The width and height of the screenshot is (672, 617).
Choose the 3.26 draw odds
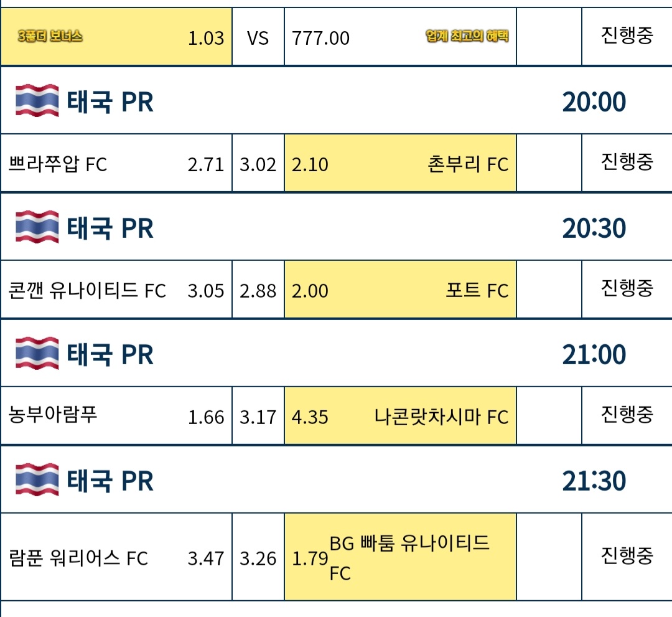coord(258,557)
